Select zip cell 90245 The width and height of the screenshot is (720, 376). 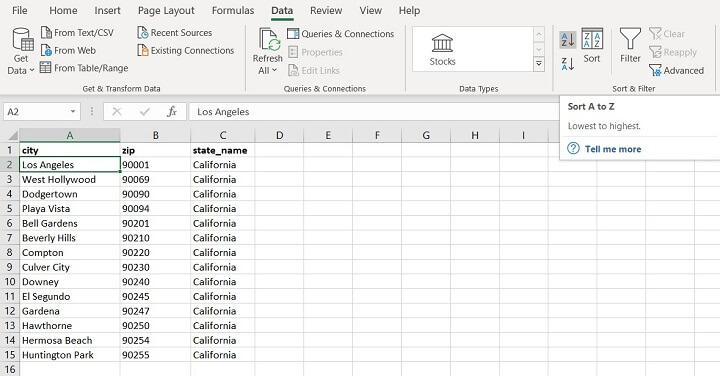[x=156, y=297]
